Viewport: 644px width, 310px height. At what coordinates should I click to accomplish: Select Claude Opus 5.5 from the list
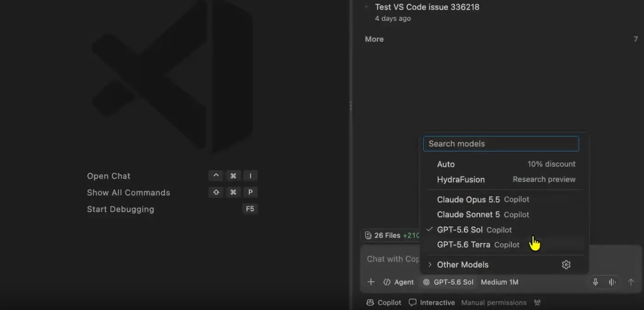504,200
